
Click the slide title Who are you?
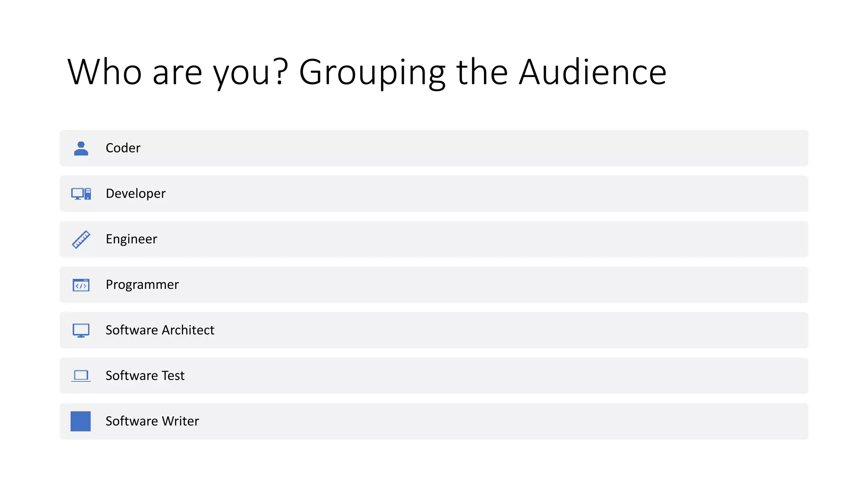178,72
